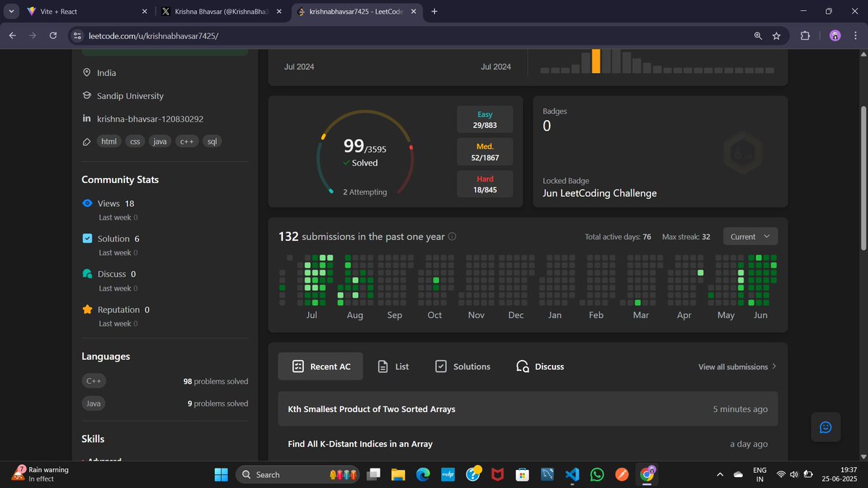Click the location pin icon next to India

tap(86, 72)
